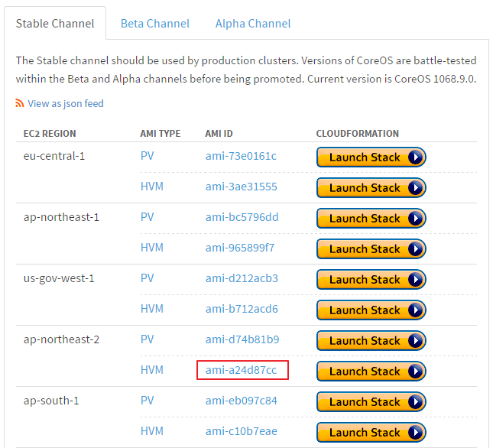Click the PV link for ap-south-1
The width and height of the screenshot is (493, 448).
[x=148, y=401]
